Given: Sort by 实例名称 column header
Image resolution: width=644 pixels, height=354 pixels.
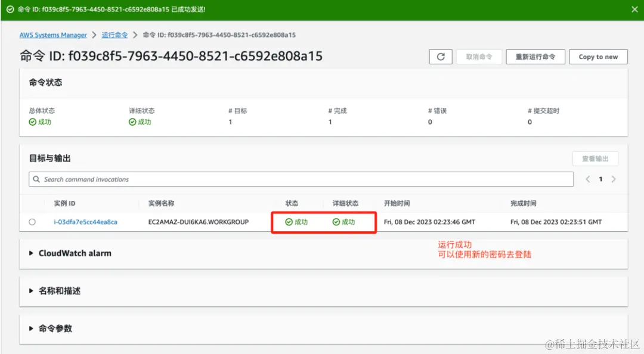Looking at the screenshot, I should (x=161, y=203).
